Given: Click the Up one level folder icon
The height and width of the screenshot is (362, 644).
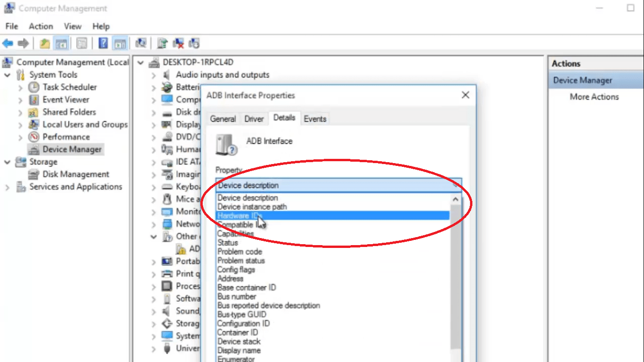Looking at the screenshot, I should 45,44.
